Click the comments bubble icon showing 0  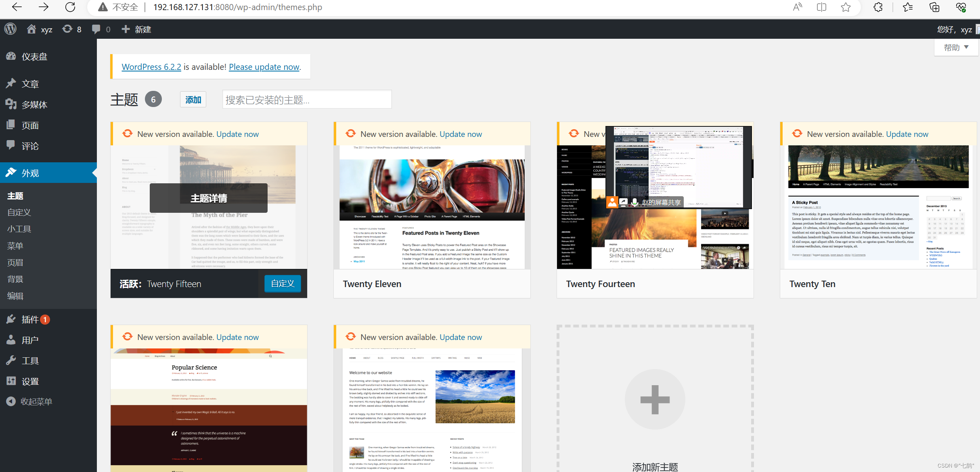click(96, 29)
